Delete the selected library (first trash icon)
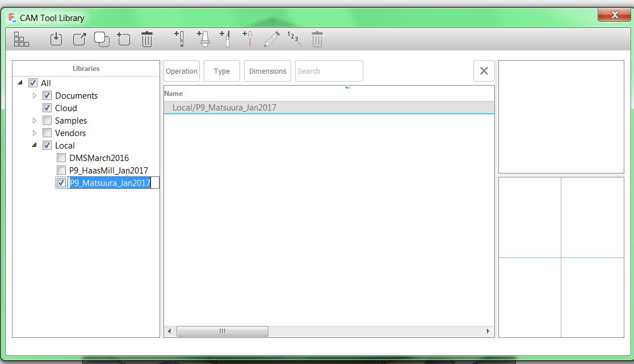This screenshot has height=364, width=634. pyautogui.click(x=147, y=39)
